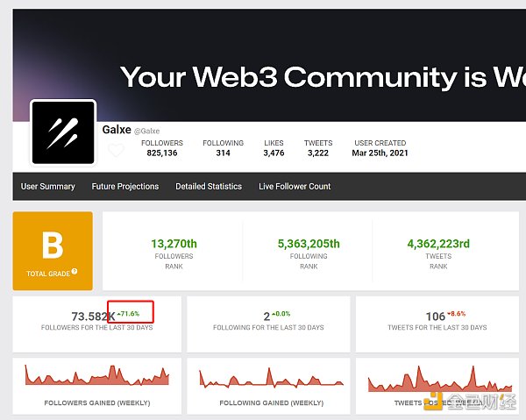
Task: Click the green arrow beside 71.6% followers change
Action: 117,313
